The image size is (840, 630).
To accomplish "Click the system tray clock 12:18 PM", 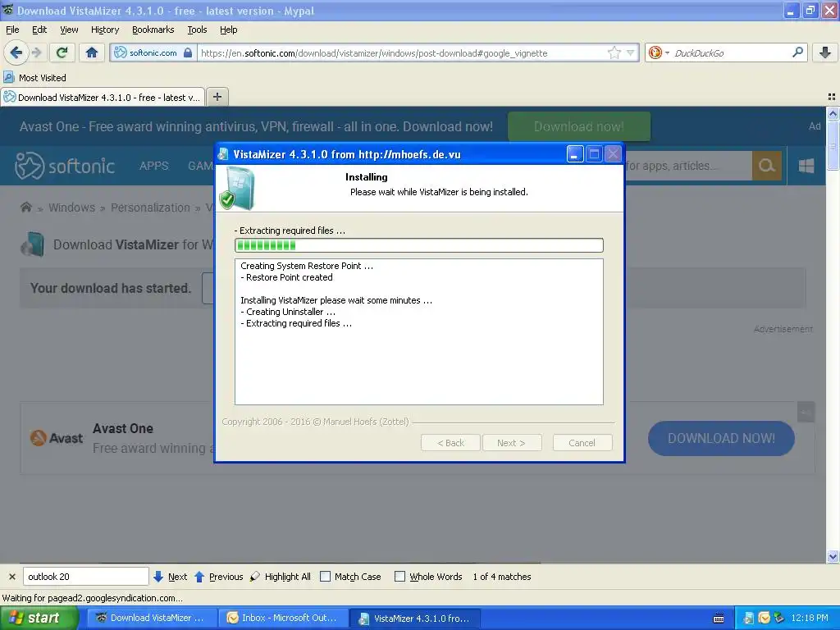I will point(809,619).
